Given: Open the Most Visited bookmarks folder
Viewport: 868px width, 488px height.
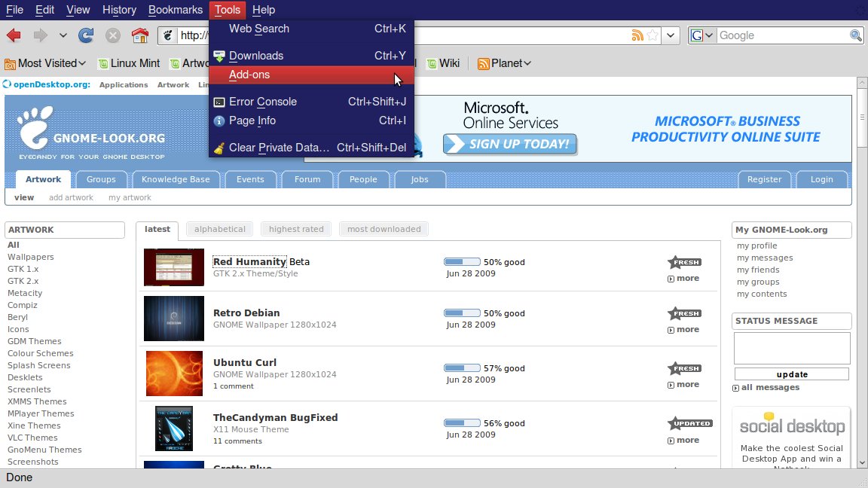Looking at the screenshot, I should pyautogui.click(x=45, y=63).
